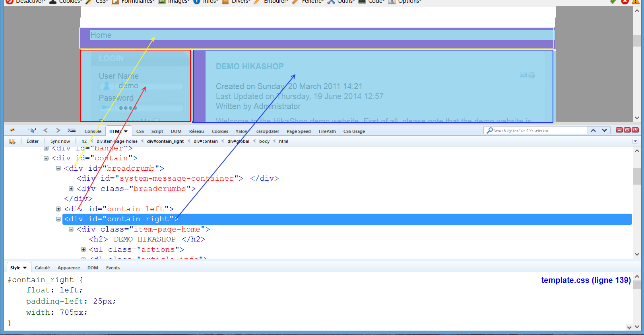Show the command line popup icon
Screen dimensions: 644x335
pos(72,130)
